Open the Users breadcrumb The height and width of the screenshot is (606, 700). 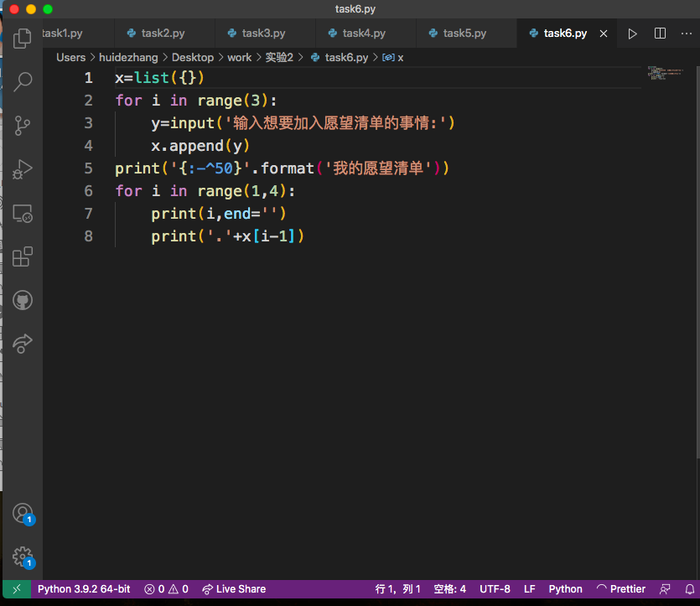tap(70, 58)
